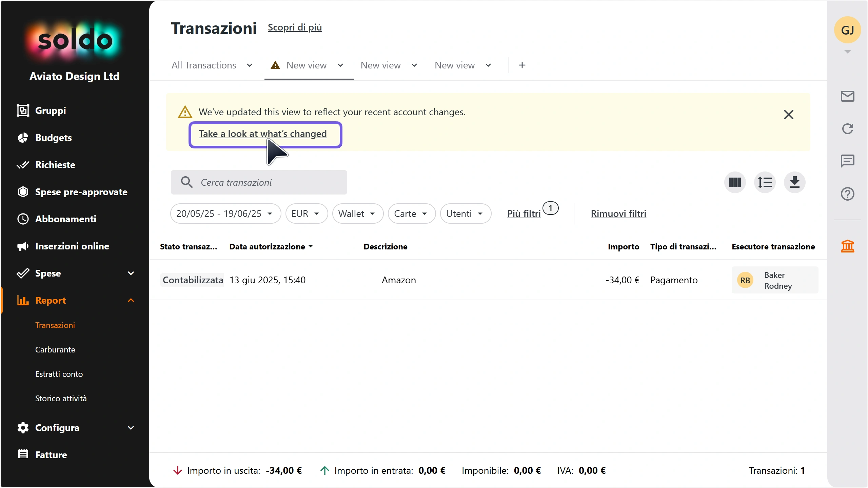868x488 pixels.
Task: Open the help question mark icon
Action: click(847, 194)
